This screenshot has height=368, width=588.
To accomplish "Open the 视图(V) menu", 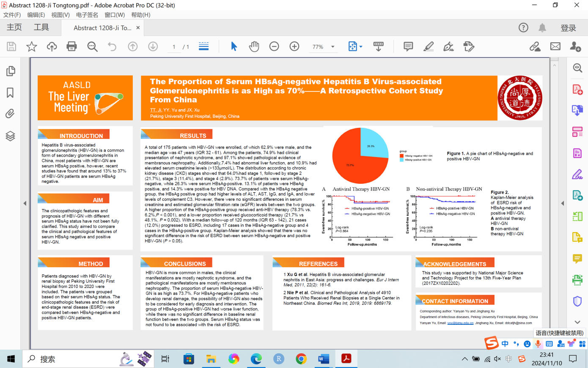I will (x=60, y=15).
